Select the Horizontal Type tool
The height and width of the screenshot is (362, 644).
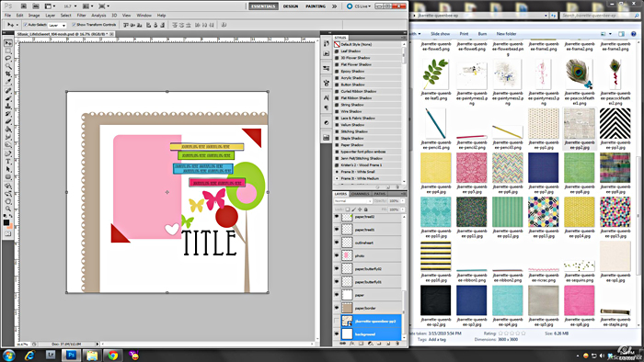7,162
